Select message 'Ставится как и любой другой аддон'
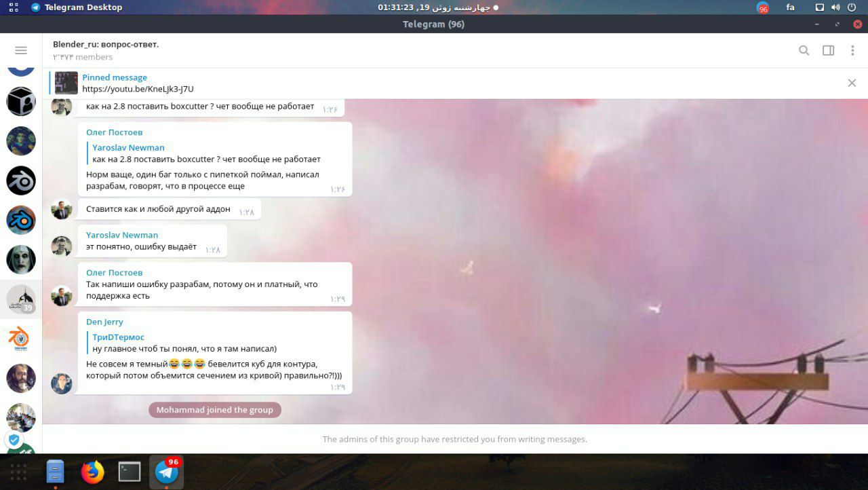 click(169, 209)
